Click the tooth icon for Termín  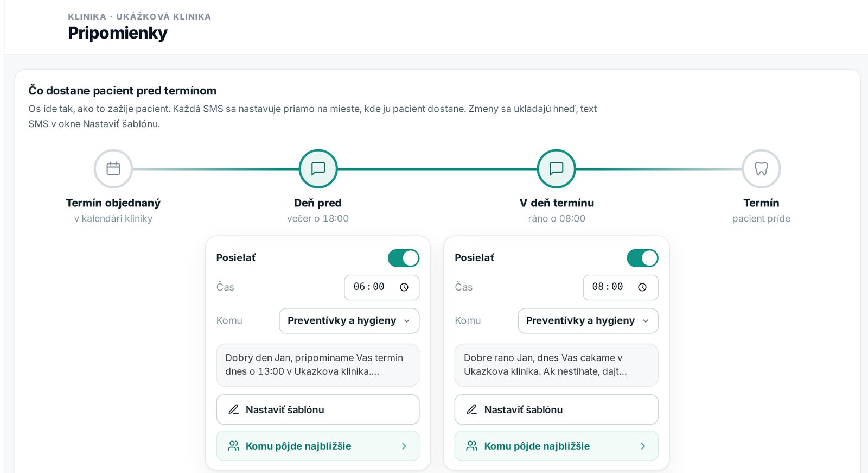[761, 168]
